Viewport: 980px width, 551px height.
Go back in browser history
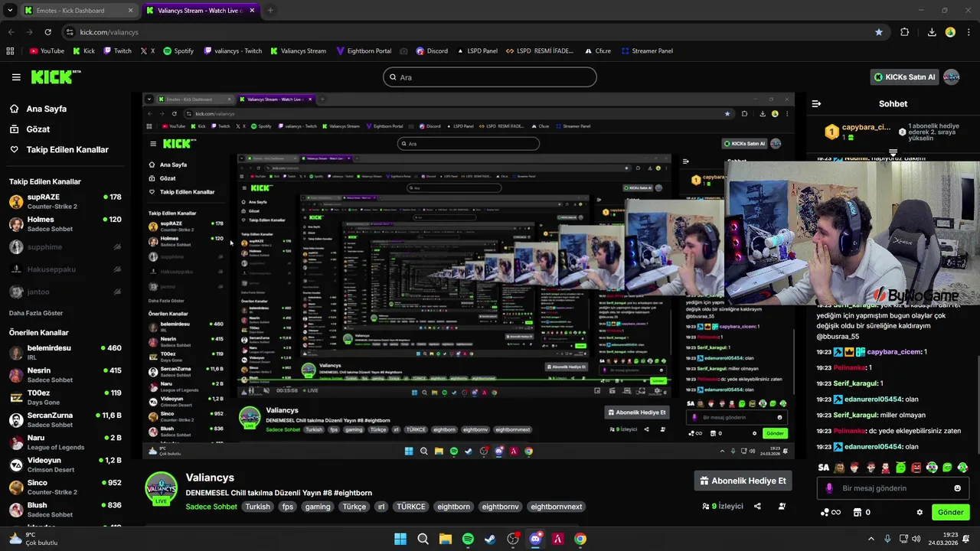[x=11, y=32]
